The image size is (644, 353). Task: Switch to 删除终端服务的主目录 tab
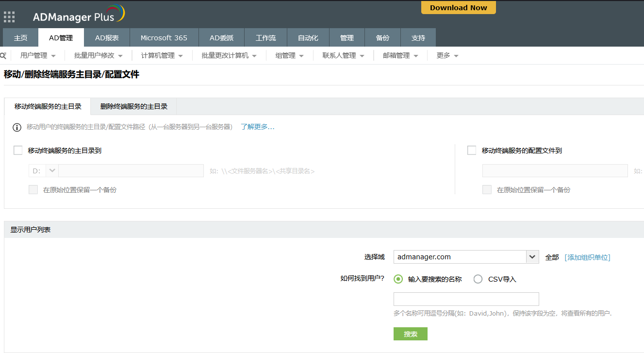pyautogui.click(x=133, y=106)
